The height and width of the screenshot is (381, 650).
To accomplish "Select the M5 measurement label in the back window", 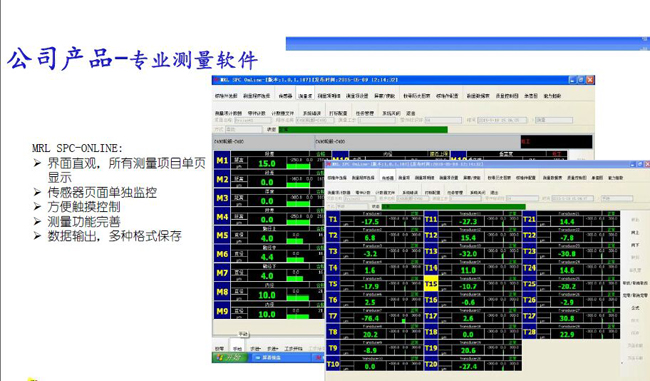I will (x=222, y=235).
